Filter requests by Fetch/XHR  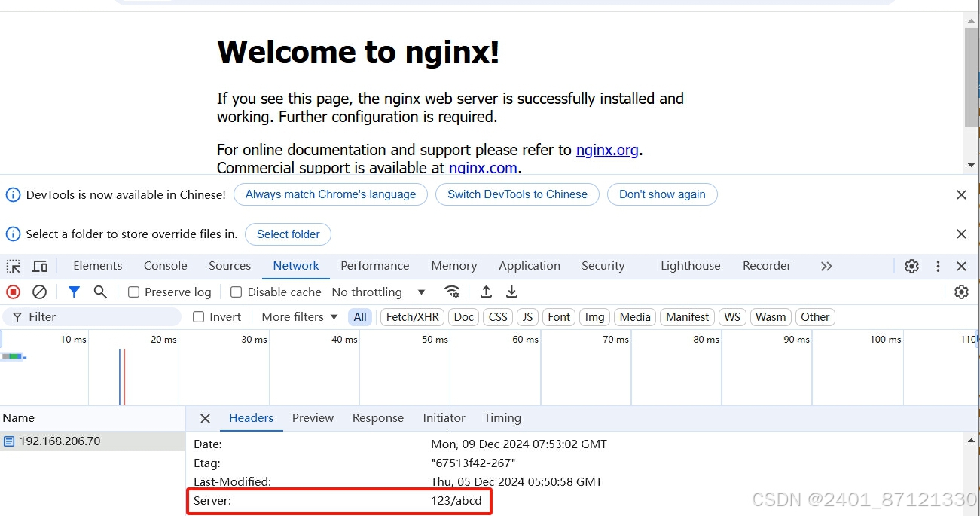click(412, 317)
